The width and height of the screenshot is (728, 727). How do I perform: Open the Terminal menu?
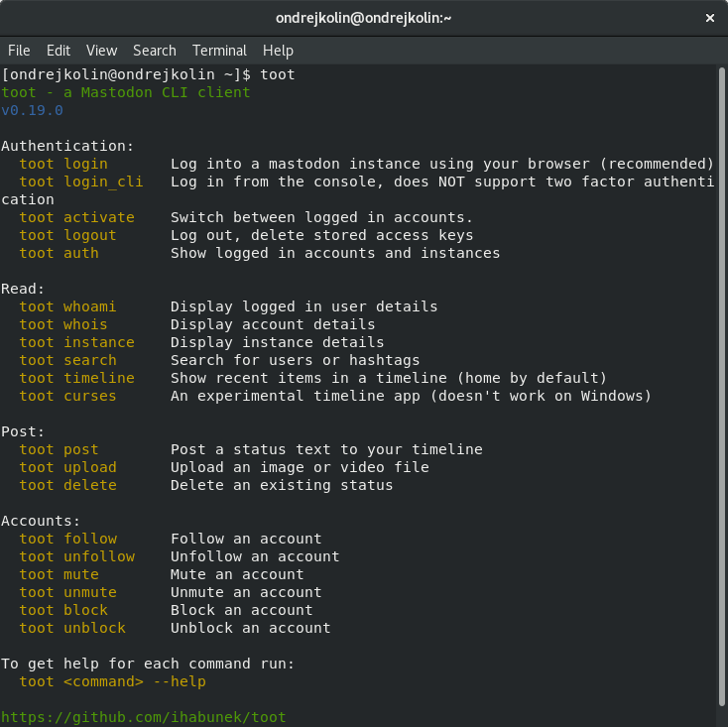point(219,51)
